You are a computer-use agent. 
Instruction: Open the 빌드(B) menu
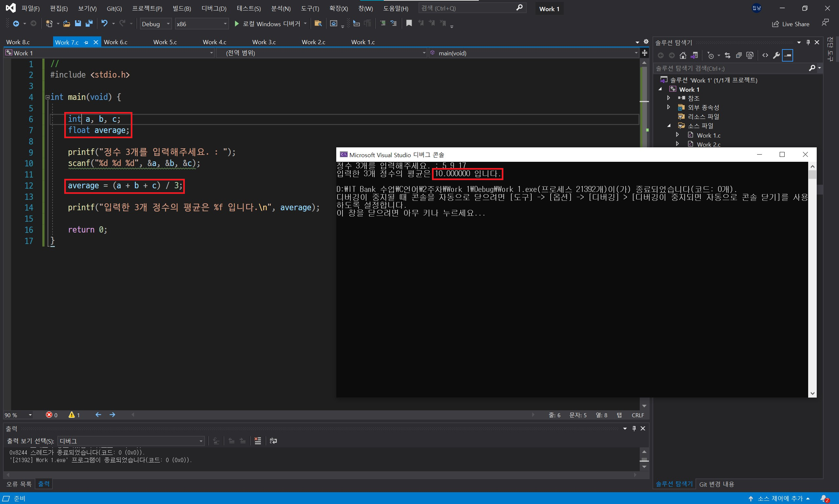tap(182, 9)
